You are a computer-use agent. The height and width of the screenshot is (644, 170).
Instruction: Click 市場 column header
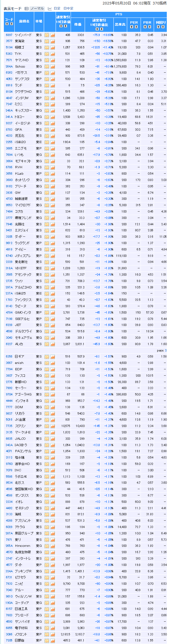point(39,21)
